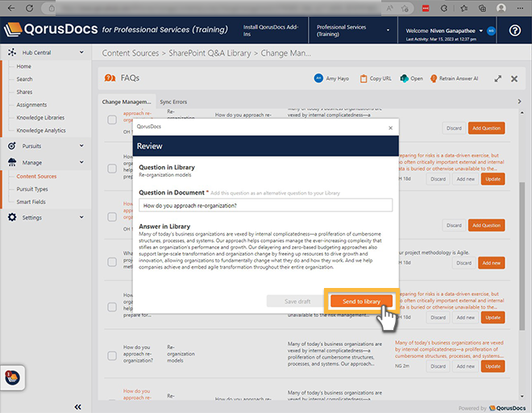Tick checkbox for NG 2m re-organization row
The height and width of the screenshot is (413, 532).
[112, 356]
